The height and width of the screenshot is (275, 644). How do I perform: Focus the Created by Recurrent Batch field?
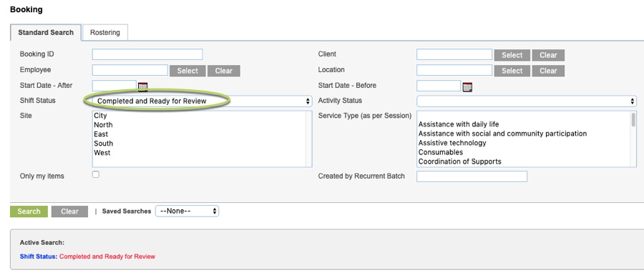[472, 176]
